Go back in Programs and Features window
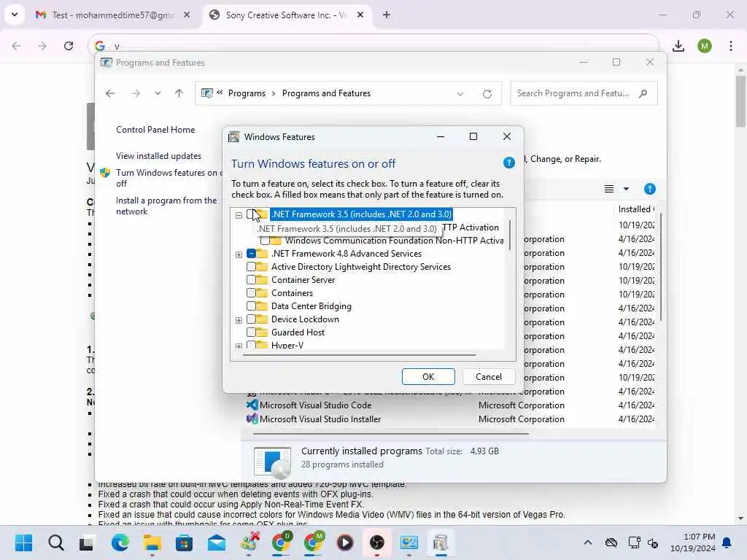Viewport: 747px width, 560px height. [x=110, y=93]
